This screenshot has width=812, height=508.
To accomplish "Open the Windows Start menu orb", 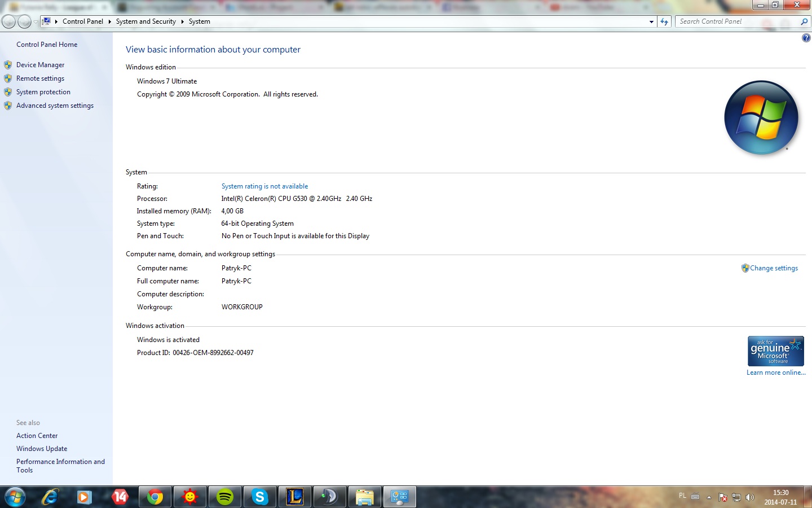I will click(x=15, y=497).
